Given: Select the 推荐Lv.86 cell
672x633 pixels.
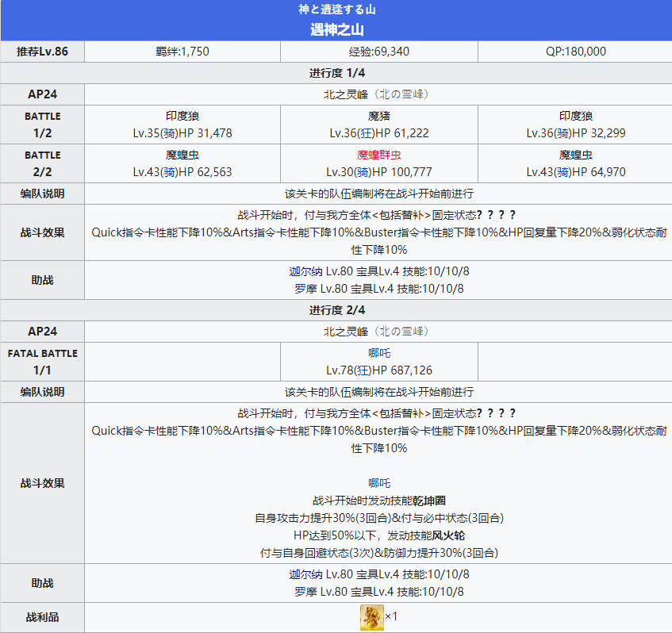Looking at the screenshot, I should [x=42, y=52].
